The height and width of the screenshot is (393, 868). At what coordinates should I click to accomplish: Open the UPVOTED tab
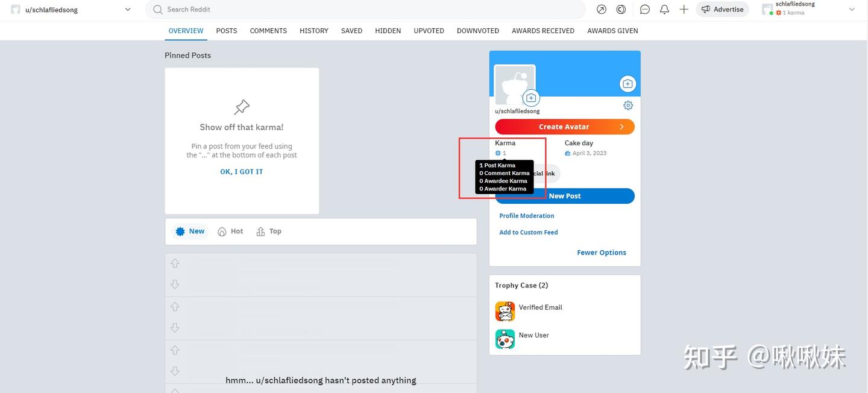pos(428,31)
